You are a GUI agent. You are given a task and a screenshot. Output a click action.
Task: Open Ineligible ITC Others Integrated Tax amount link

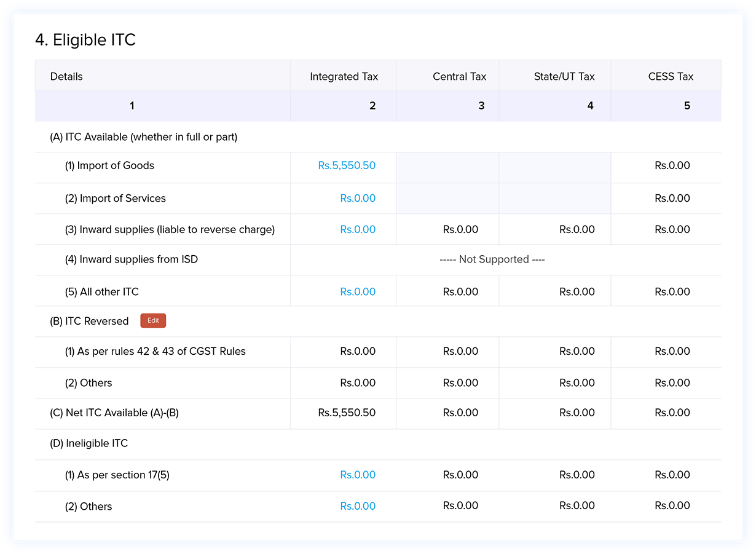click(x=358, y=506)
